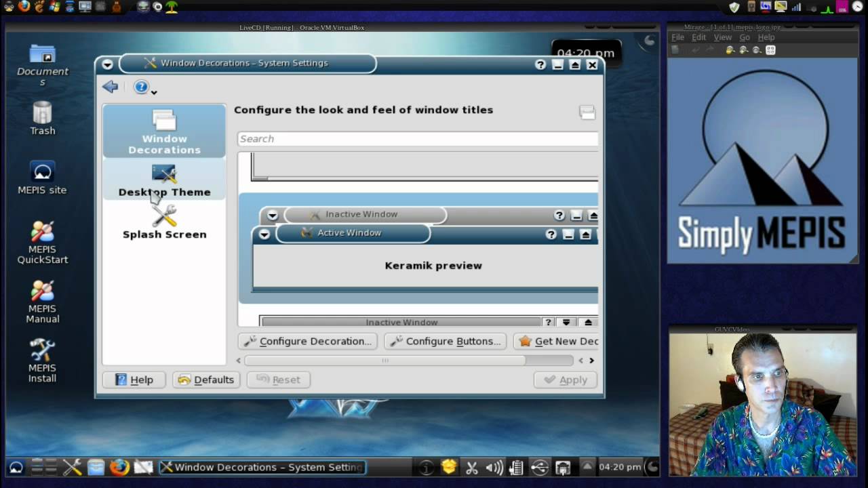Click the palm tree icon in top panel
868x488 pixels.
point(172,7)
